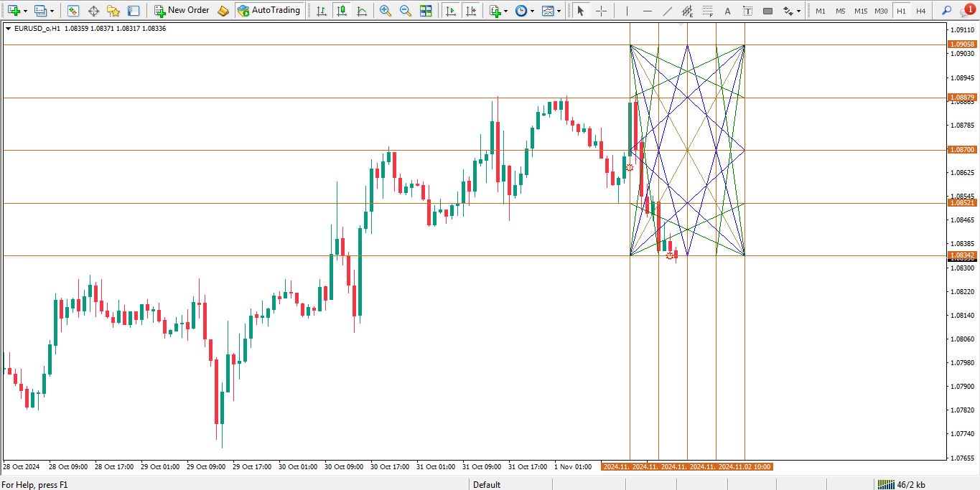Zoom in on the chart
980x490 pixels.
point(386,10)
